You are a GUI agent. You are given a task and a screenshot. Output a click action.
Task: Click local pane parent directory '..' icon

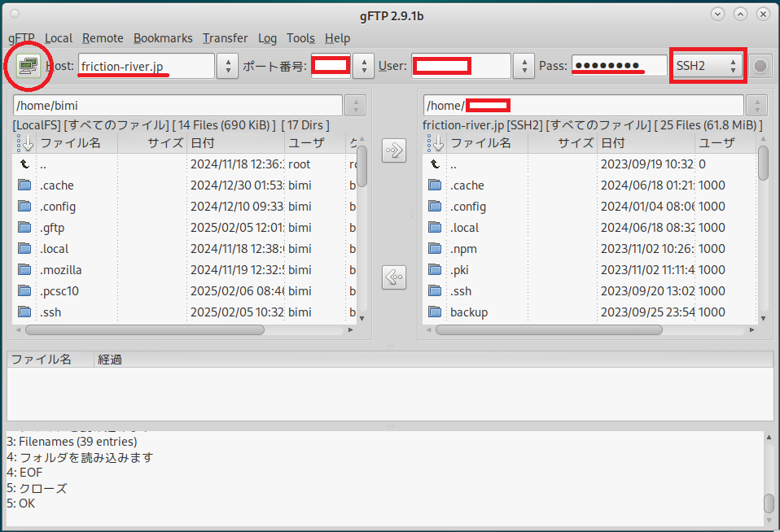coord(24,164)
